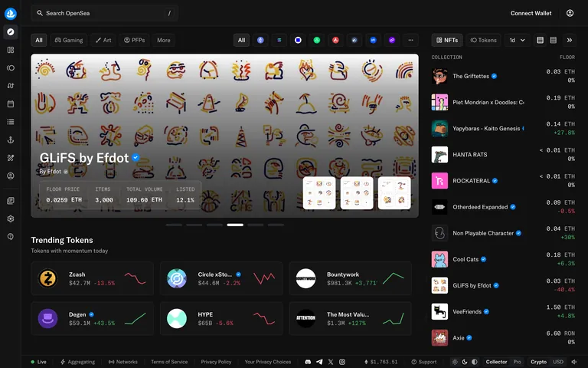Viewport: 588px width, 368px height.
Task: Toggle to Pro mode
Action: pyautogui.click(x=517, y=362)
